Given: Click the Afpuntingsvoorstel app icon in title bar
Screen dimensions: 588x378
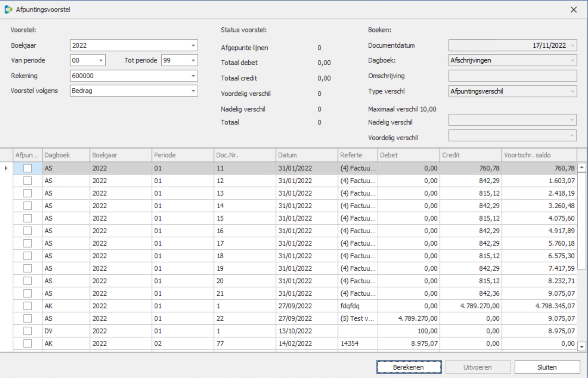Looking at the screenshot, I should pos(8,10).
